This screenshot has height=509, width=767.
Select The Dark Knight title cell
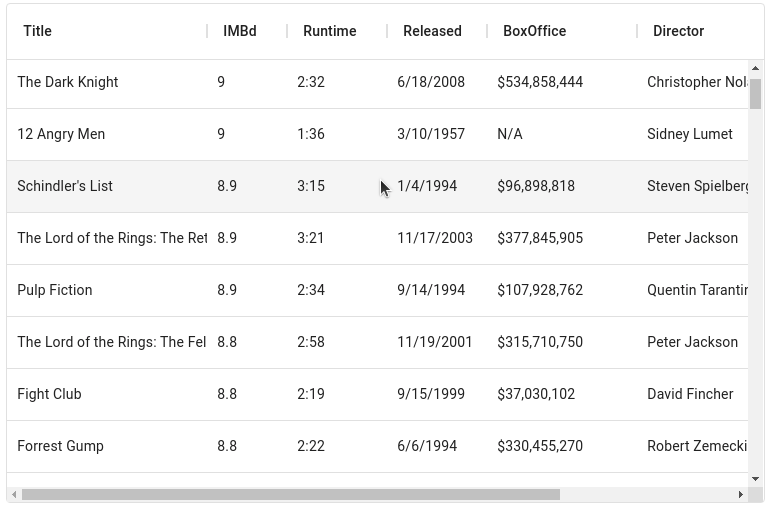point(68,82)
